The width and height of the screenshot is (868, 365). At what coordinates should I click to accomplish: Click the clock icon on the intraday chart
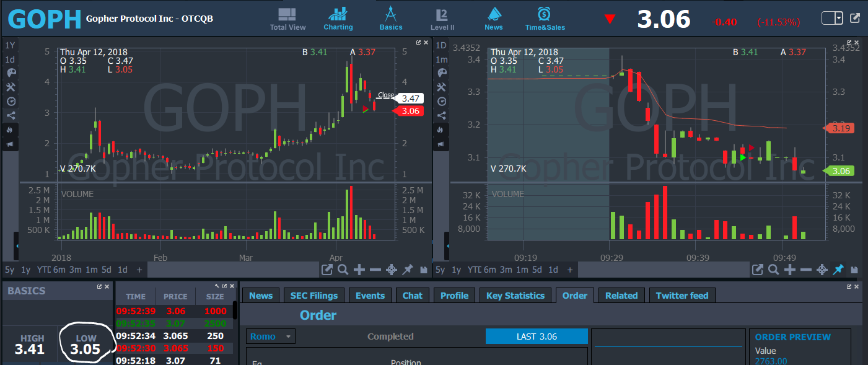[441, 101]
